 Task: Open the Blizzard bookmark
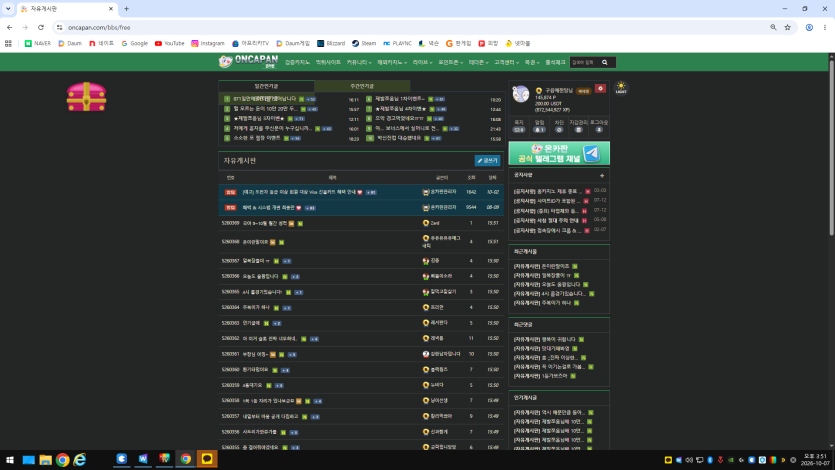click(x=331, y=44)
